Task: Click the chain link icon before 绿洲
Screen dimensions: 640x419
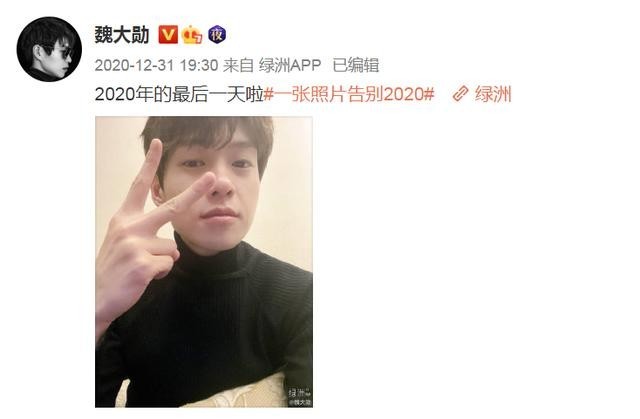Action: [x=460, y=94]
